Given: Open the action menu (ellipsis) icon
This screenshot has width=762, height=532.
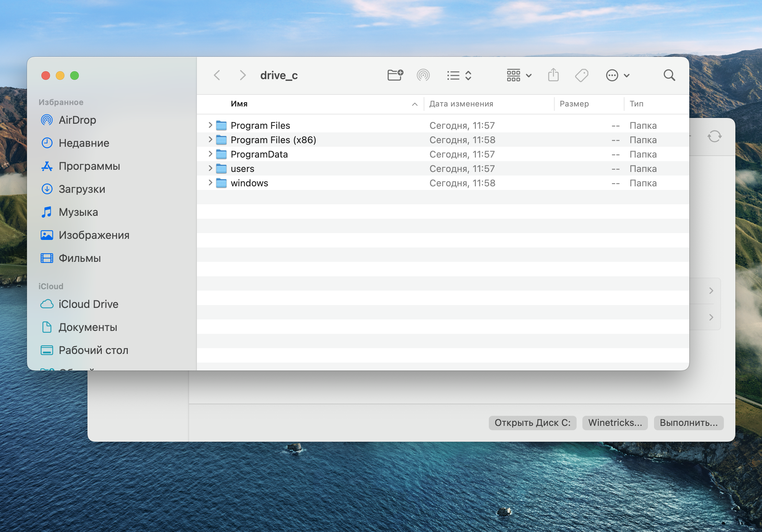Looking at the screenshot, I should pos(618,76).
